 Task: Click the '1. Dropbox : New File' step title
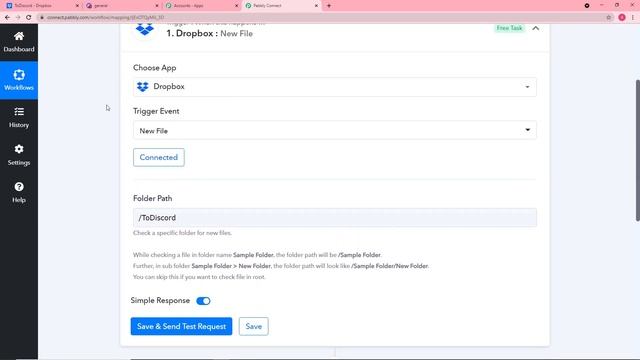pyautogui.click(x=209, y=33)
